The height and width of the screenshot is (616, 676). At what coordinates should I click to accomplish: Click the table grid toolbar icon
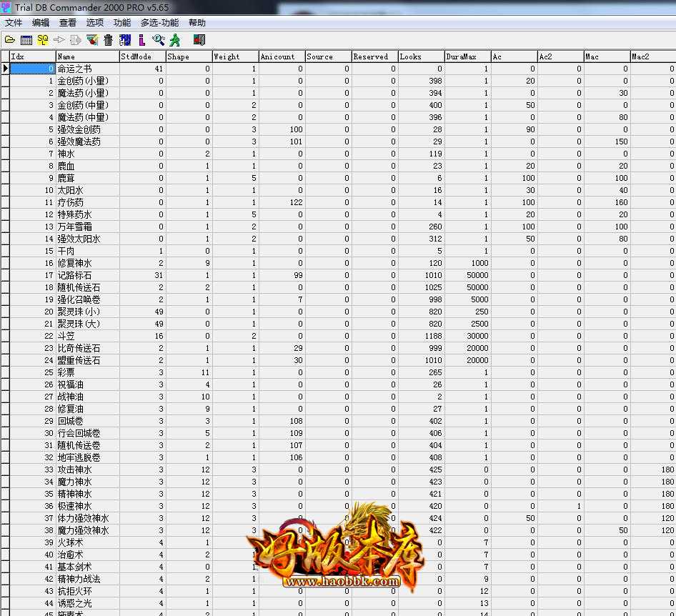26,40
